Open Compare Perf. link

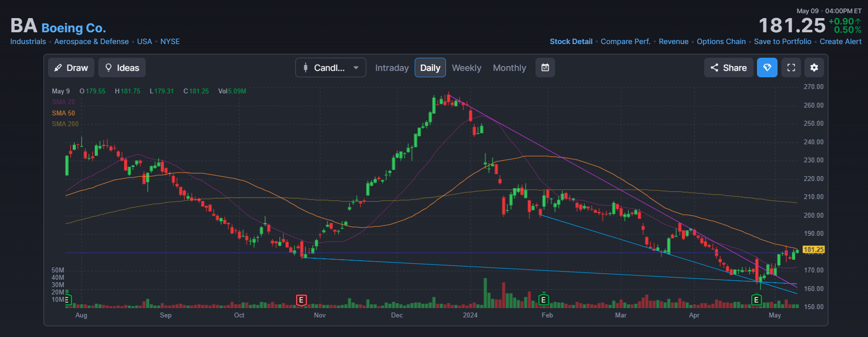pyautogui.click(x=625, y=42)
